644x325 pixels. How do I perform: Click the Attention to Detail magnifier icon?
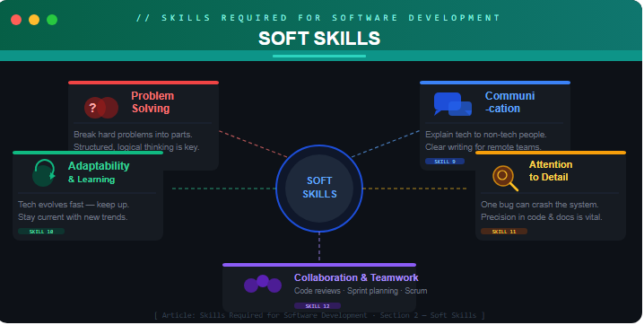click(505, 178)
